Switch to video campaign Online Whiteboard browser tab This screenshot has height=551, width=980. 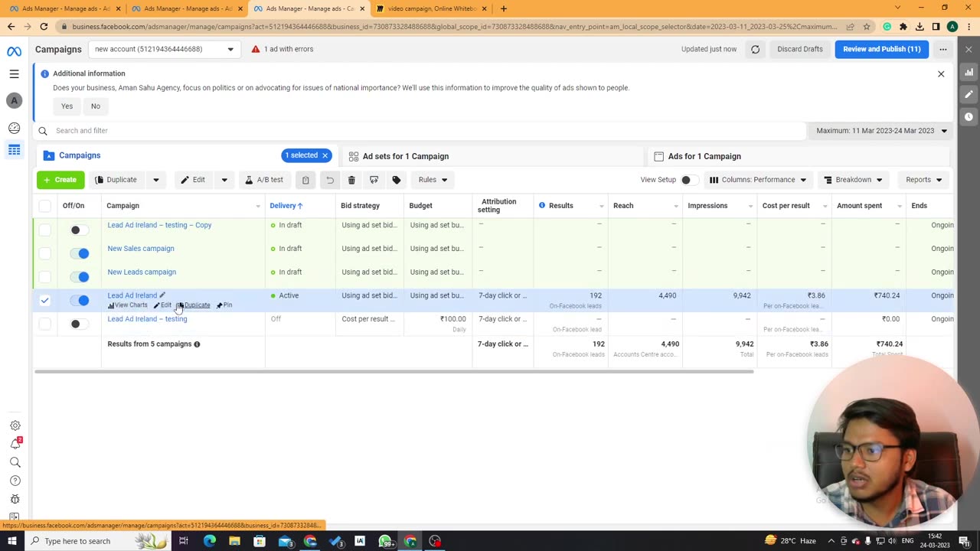pos(433,8)
